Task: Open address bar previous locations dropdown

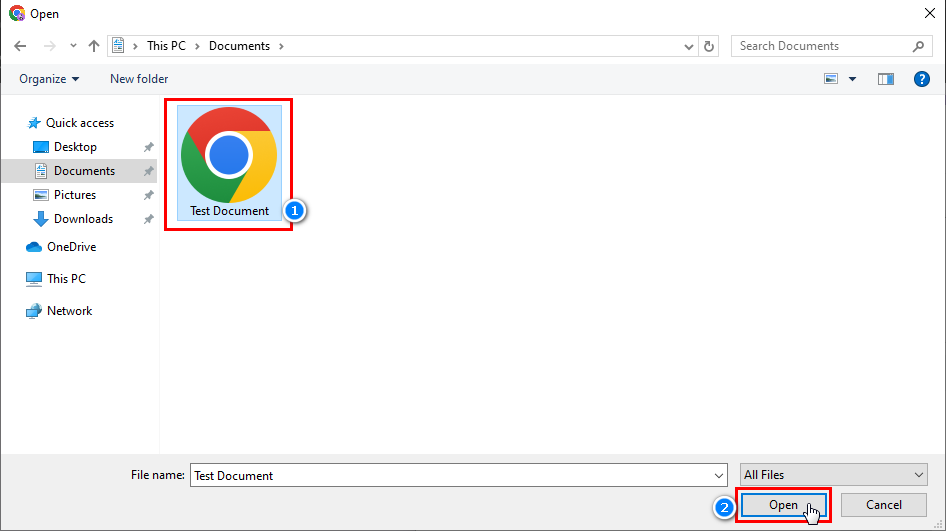Action: click(x=688, y=46)
